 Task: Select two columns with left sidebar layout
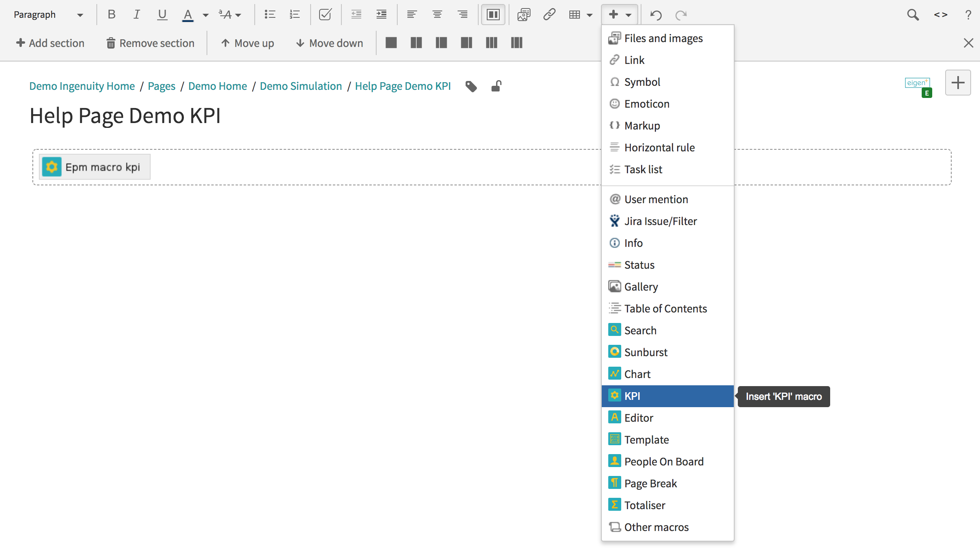[441, 42]
